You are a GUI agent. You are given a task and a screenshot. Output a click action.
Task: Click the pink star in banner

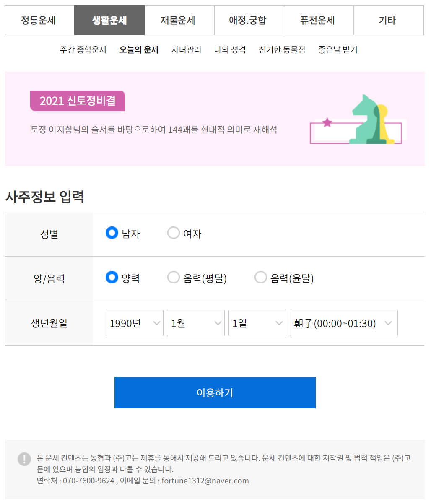(x=327, y=122)
